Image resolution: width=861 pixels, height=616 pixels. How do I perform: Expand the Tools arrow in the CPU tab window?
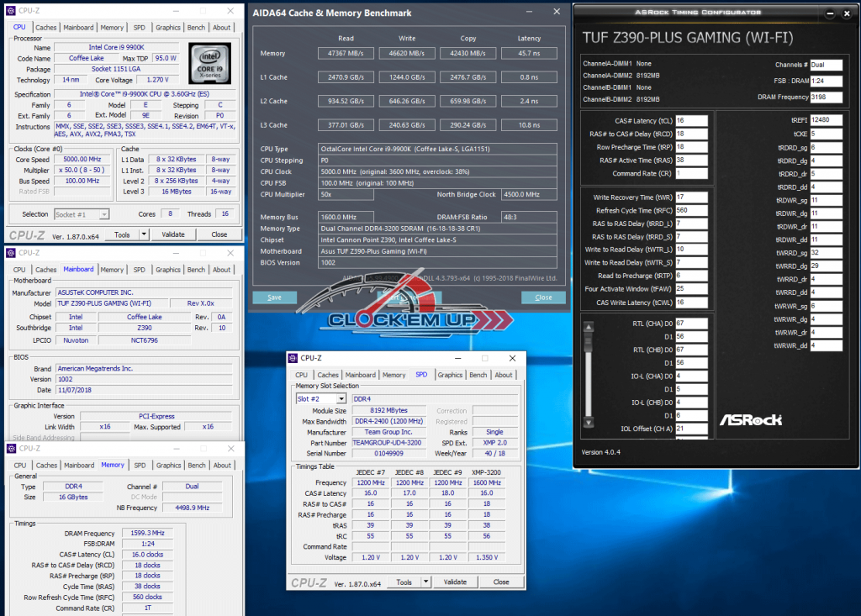(144, 234)
